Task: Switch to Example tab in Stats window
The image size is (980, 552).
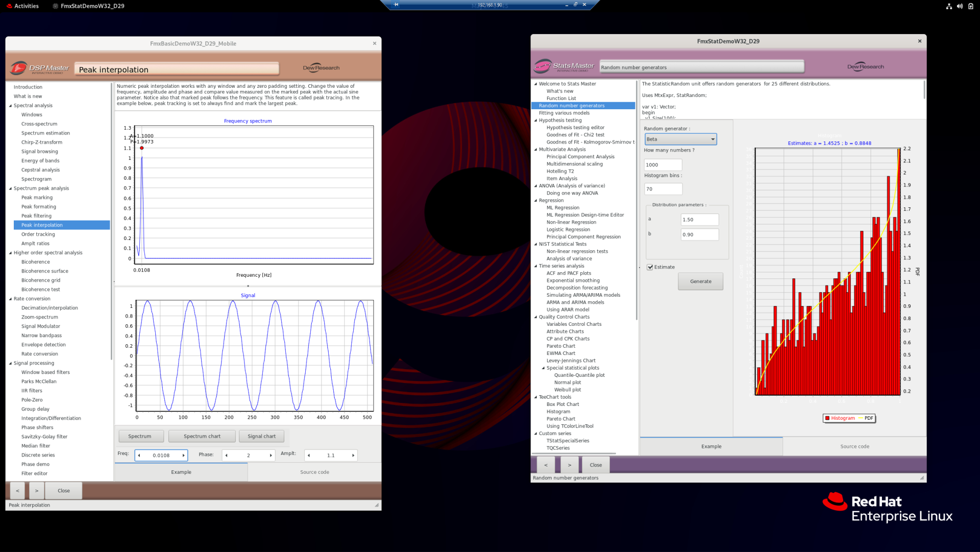Action: (x=711, y=446)
